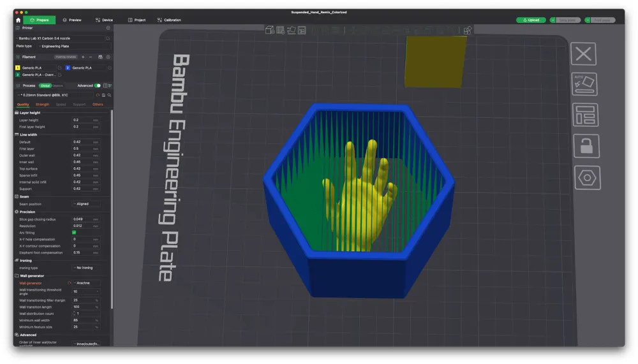
Task: Switch the Process scope to Global
Action: 45,85
